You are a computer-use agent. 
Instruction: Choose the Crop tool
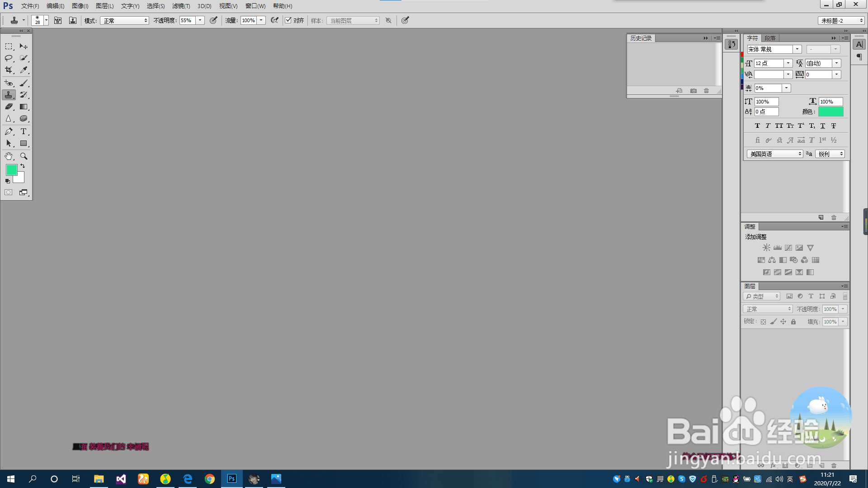point(9,70)
